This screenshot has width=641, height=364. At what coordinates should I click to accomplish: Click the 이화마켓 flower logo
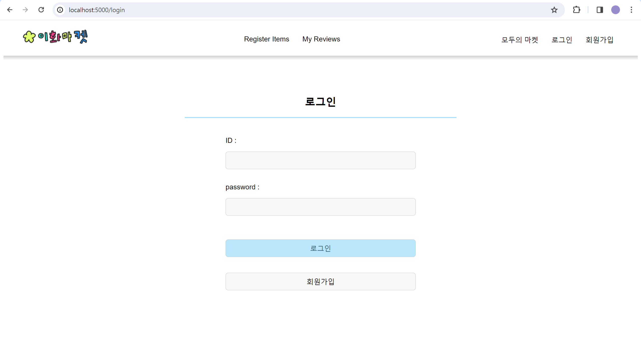(55, 37)
